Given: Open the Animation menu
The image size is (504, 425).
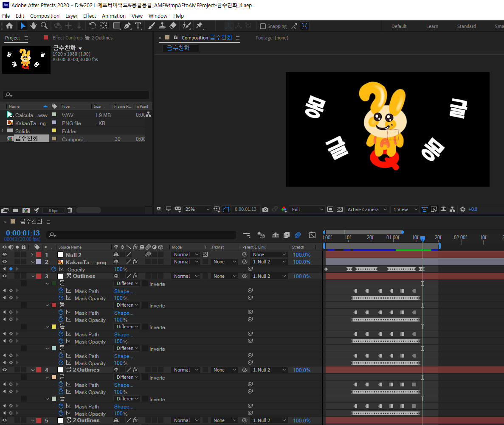Looking at the screenshot, I should point(113,16).
